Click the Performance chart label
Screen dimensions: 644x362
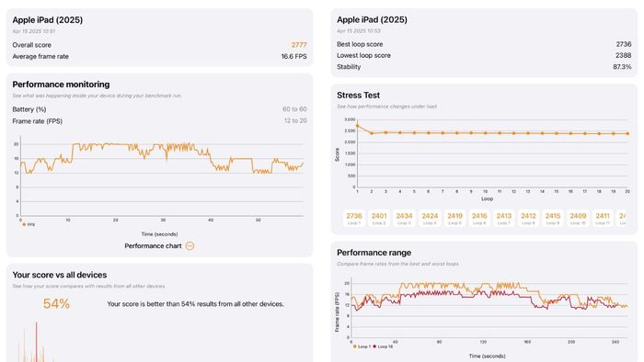(153, 246)
